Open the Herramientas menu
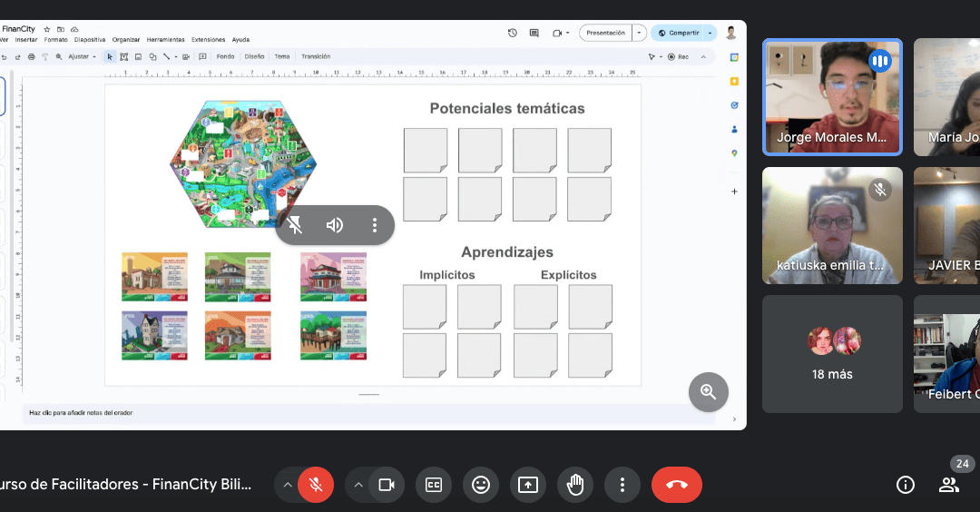Screen dimensions: 980x512 (166, 39)
